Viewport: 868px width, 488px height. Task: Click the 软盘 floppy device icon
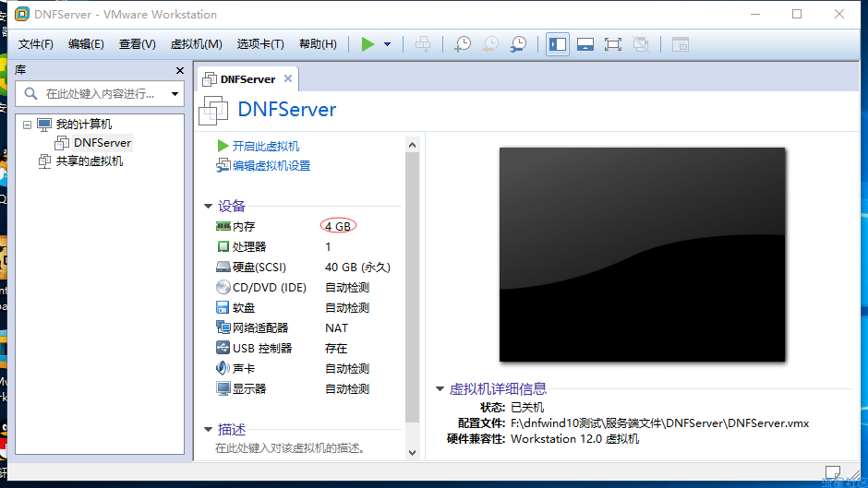(x=223, y=307)
